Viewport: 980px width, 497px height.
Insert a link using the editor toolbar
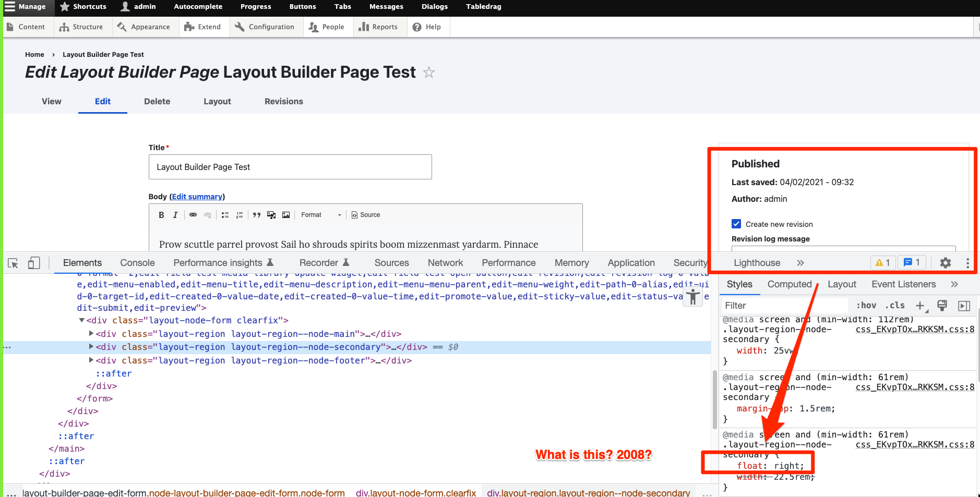(193, 214)
